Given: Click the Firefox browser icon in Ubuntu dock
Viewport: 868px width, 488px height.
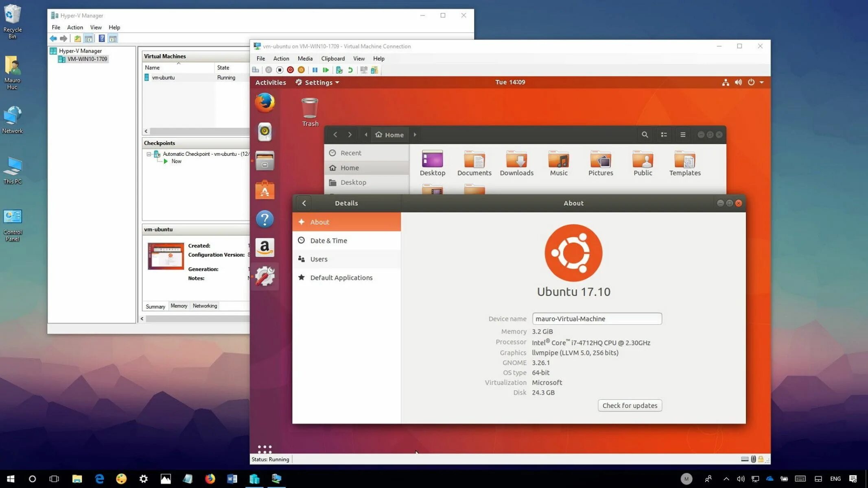Looking at the screenshot, I should (x=264, y=102).
